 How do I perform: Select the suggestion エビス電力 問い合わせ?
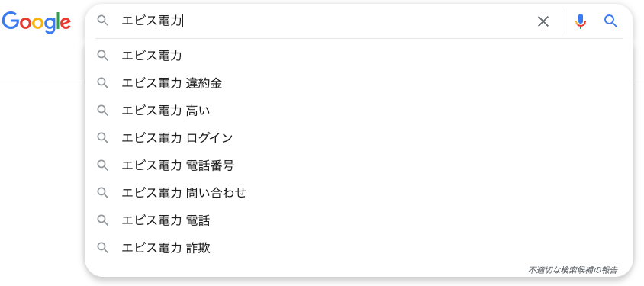click(x=359, y=193)
